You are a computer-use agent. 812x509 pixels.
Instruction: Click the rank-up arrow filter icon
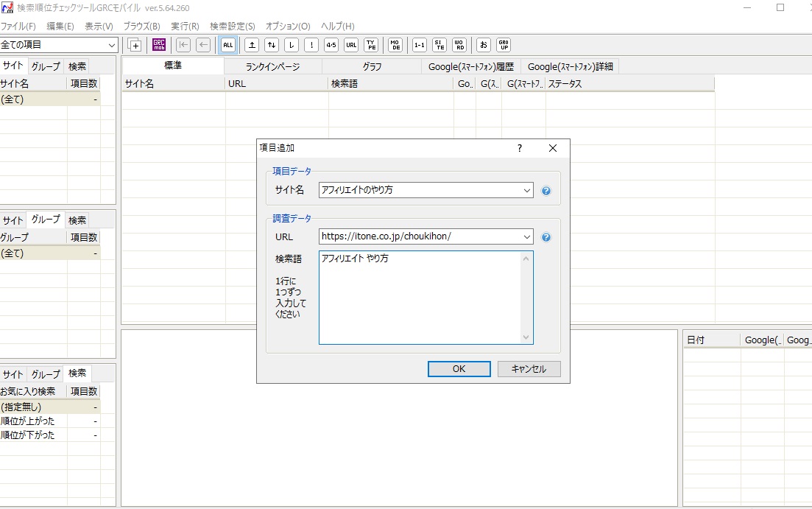[252, 45]
